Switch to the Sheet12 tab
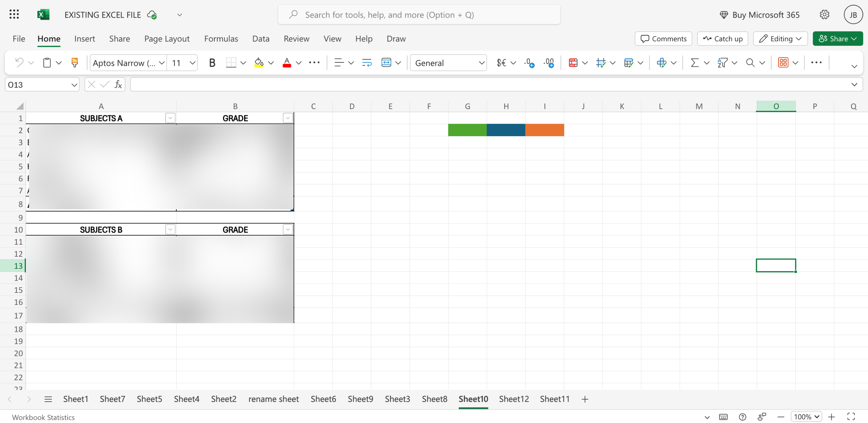Screen dimensions: 868x423 514,399
